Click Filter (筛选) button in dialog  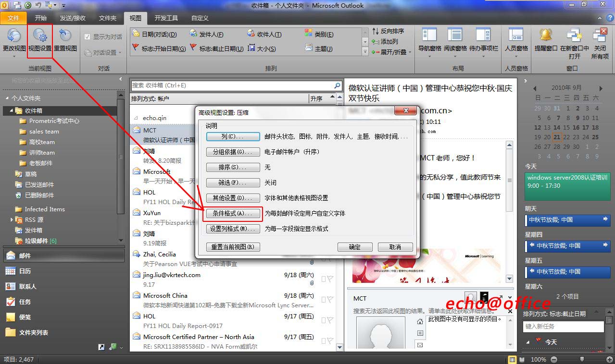[233, 182]
